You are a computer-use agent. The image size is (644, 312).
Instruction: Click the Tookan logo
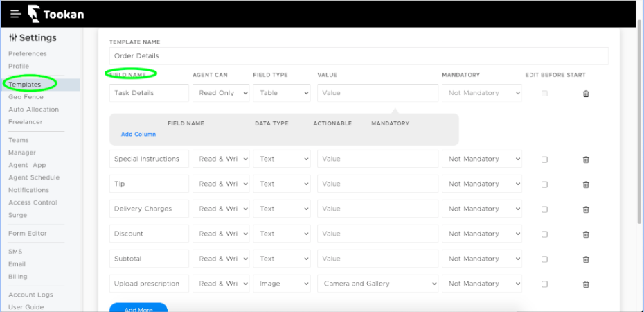pyautogui.click(x=56, y=14)
